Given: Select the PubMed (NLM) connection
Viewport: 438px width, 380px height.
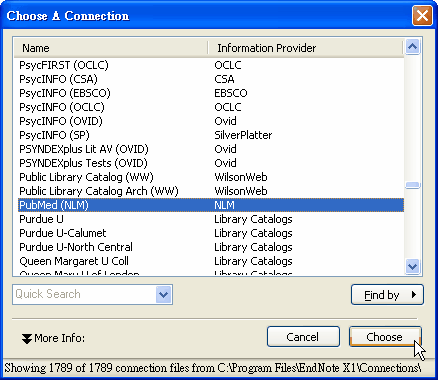Looking at the screenshot, I should (x=211, y=205).
